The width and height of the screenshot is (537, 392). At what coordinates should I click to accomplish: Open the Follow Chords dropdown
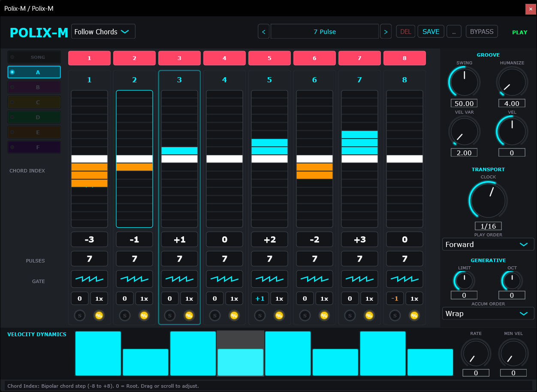[103, 31]
